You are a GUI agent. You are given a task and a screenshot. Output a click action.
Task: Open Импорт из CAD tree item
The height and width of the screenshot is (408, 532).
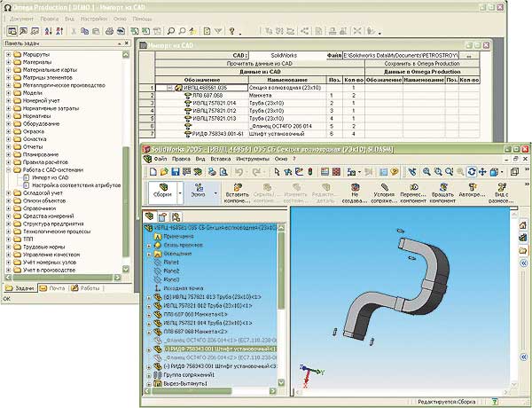(x=51, y=177)
